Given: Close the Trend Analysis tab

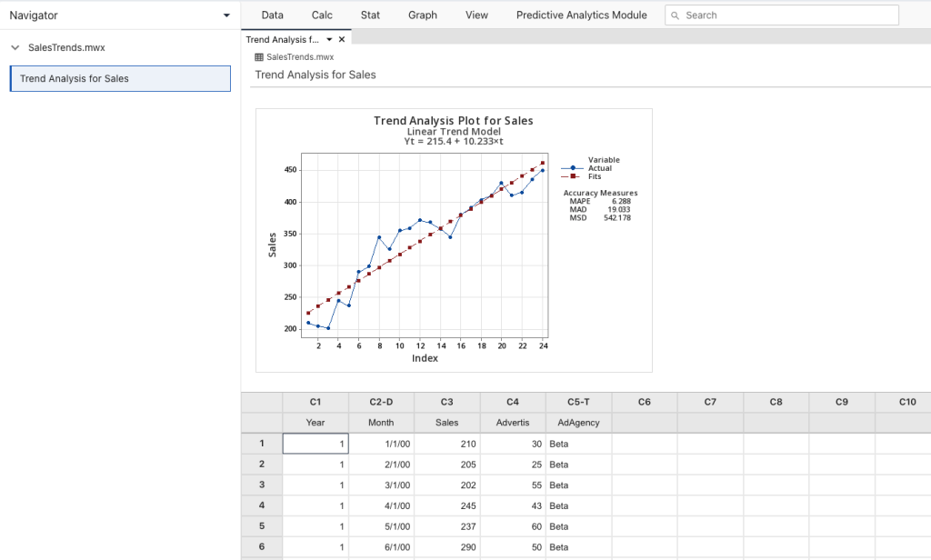Looking at the screenshot, I should click(x=342, y=39).
